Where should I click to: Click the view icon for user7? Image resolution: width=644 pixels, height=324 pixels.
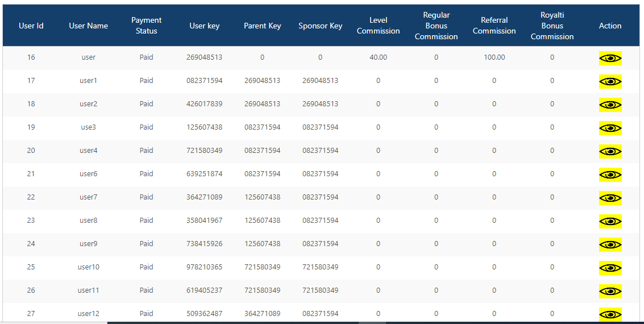(x=610, y=198)
